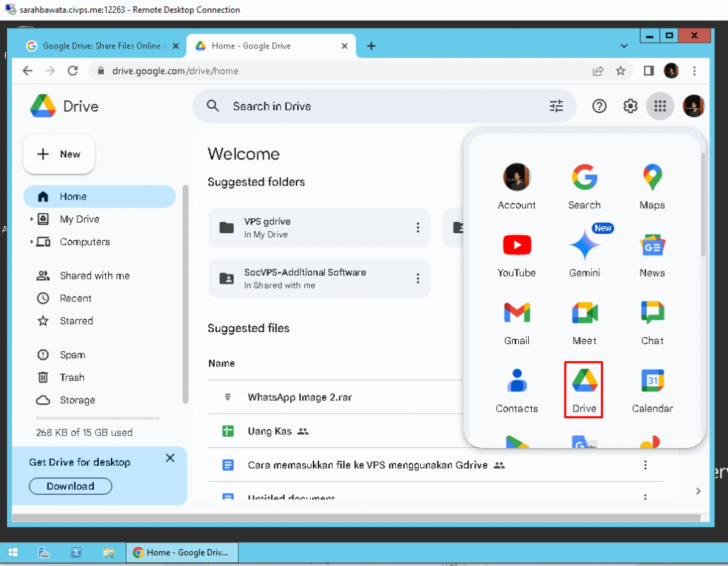
Task: Expand Computers tree arrow
Action: (31, 242)
